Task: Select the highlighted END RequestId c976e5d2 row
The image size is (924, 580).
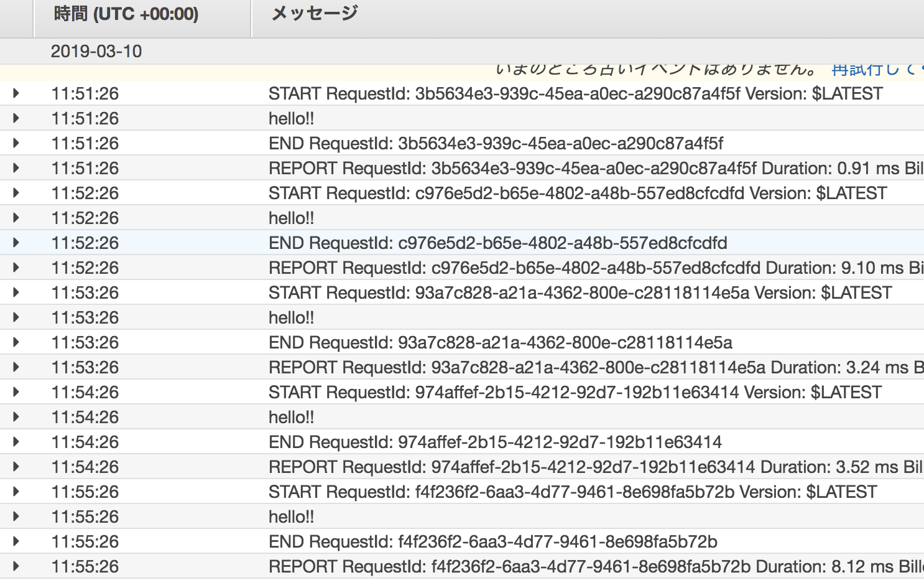Action: pos(497,243)
